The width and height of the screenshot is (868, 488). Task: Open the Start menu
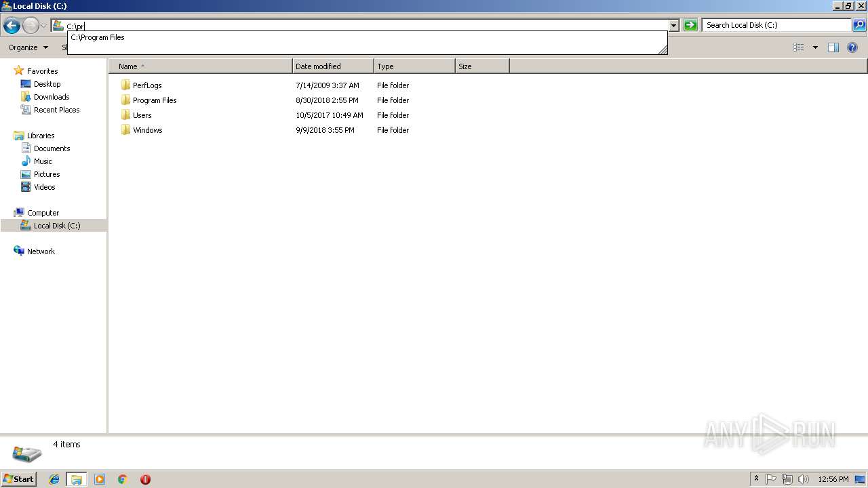(x=19, y=479)
